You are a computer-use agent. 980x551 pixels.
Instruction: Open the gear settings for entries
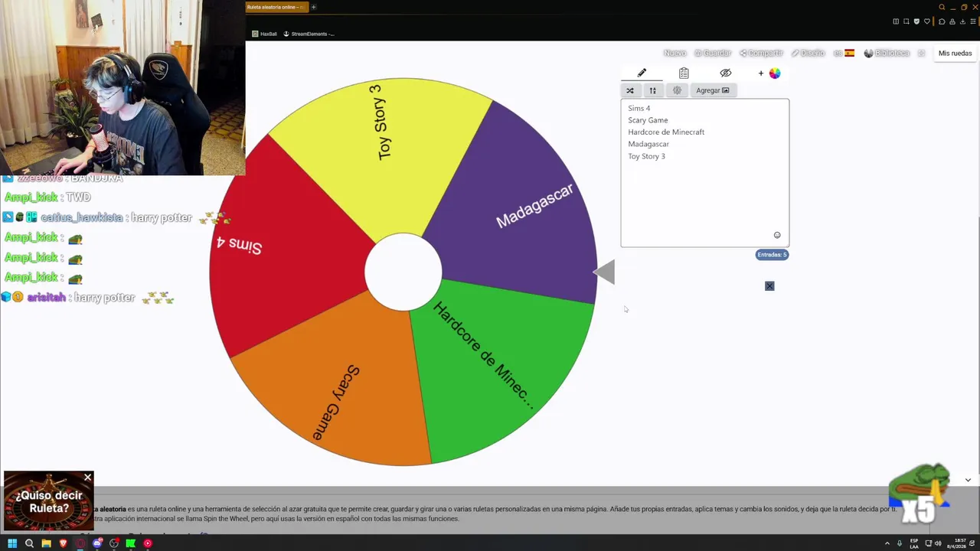(x=677, y=90)
